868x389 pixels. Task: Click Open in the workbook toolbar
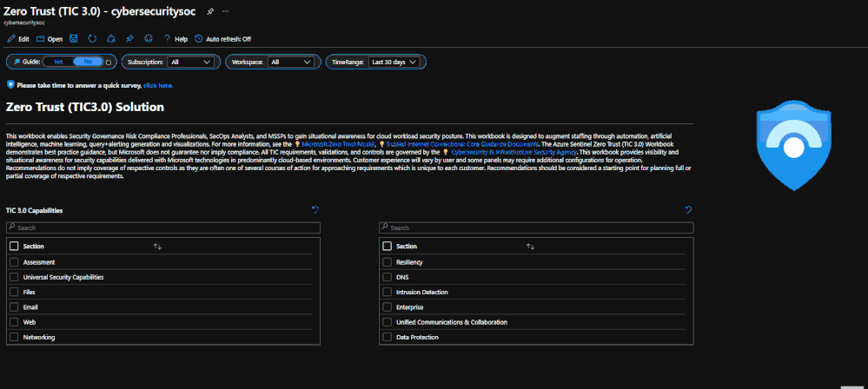point(50,39)
